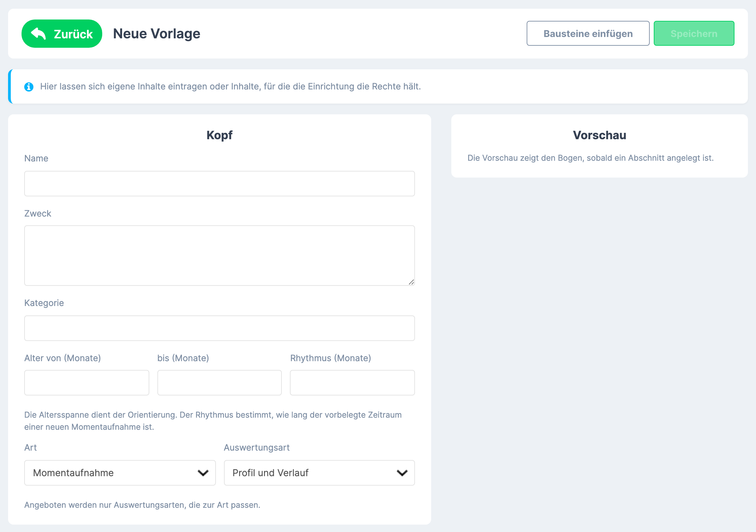756x532 pixels.
Task: Click the Speichern button
Action: pos(694,33)
